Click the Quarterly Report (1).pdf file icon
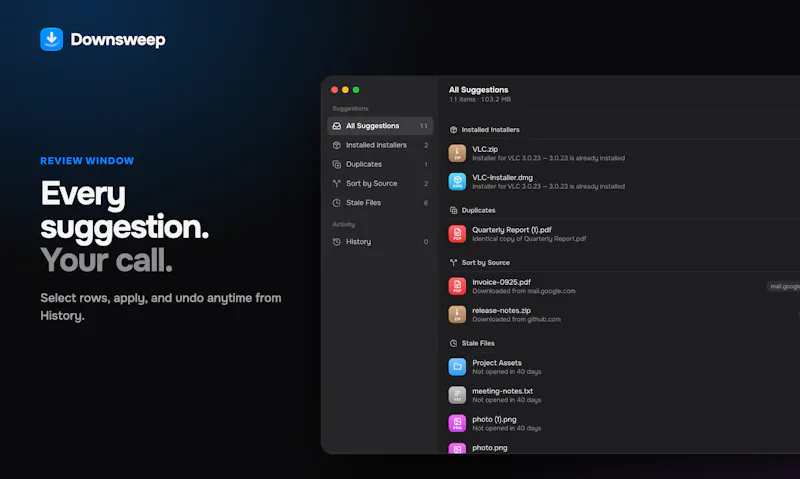800x479 pixels. click(457, 234)
